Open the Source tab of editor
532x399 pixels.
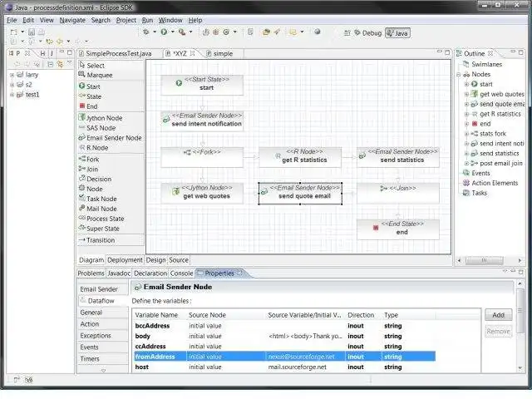tap(179, 260)
